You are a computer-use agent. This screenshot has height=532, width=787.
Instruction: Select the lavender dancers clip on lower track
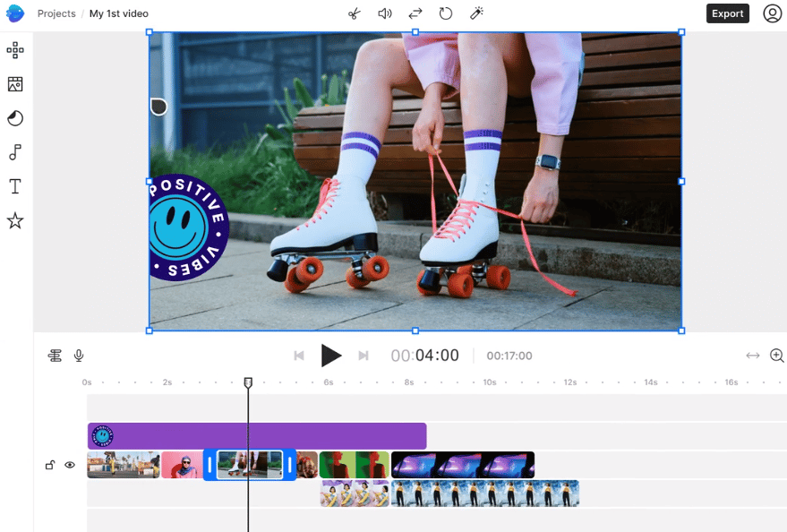(355, 493)
